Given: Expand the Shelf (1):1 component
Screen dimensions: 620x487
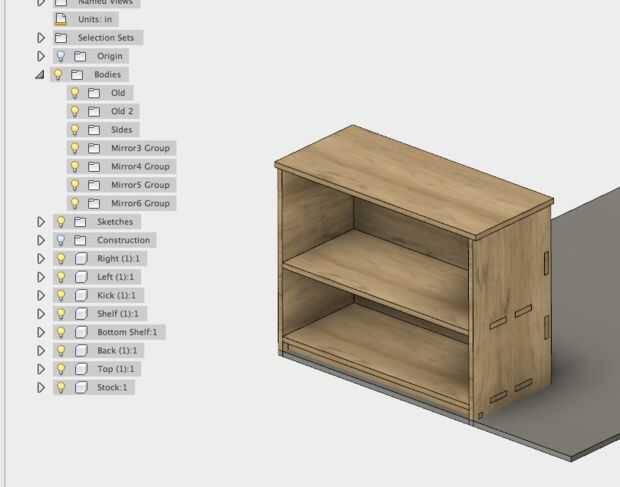Looking at the screenshot, I should pyautogui.click(x=41, y=314).
